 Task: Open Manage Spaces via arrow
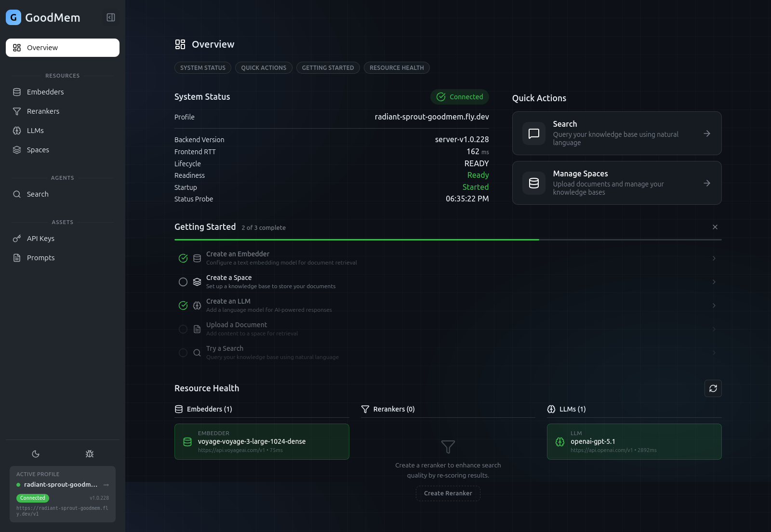click(707, 183)
